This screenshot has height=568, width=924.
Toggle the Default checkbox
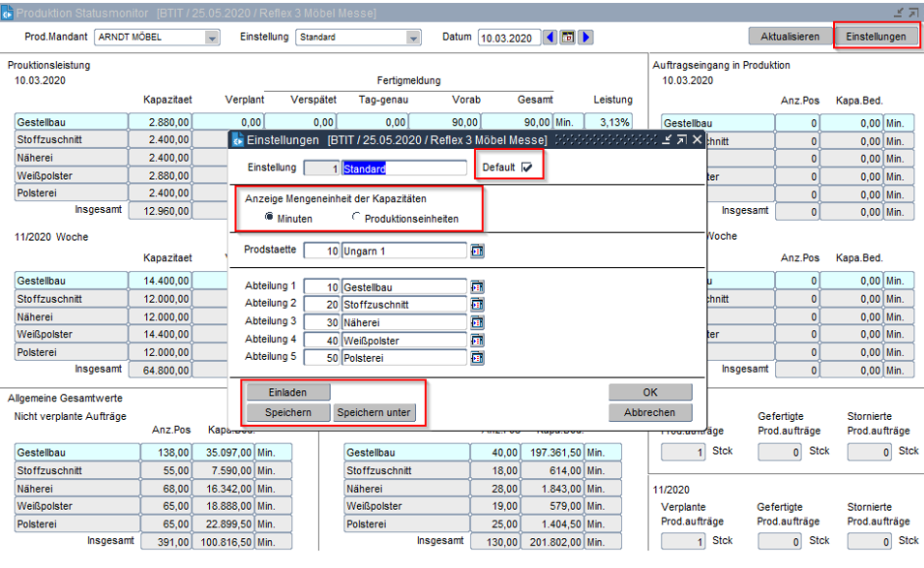(x=526, y=167)
